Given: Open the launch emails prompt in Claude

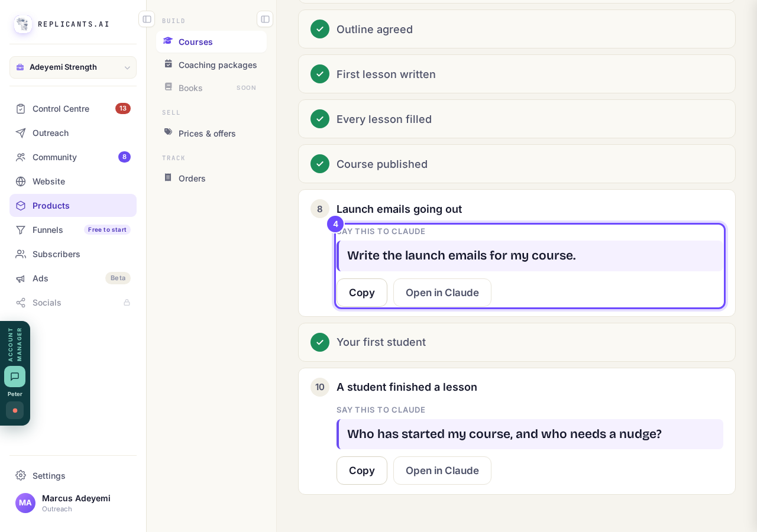Looking at the screenshot, I should (x=442, y=293).
